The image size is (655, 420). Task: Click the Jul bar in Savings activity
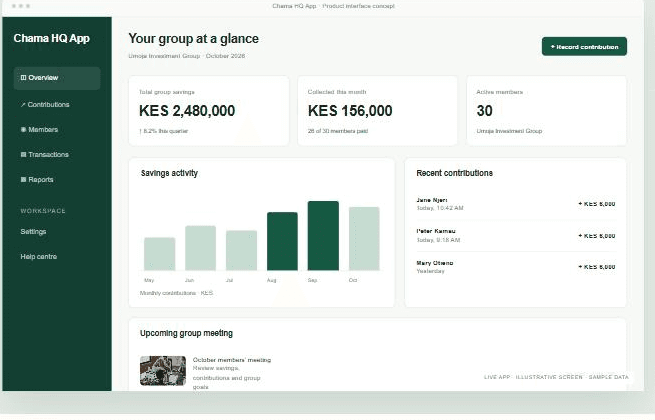click(241, 250)
